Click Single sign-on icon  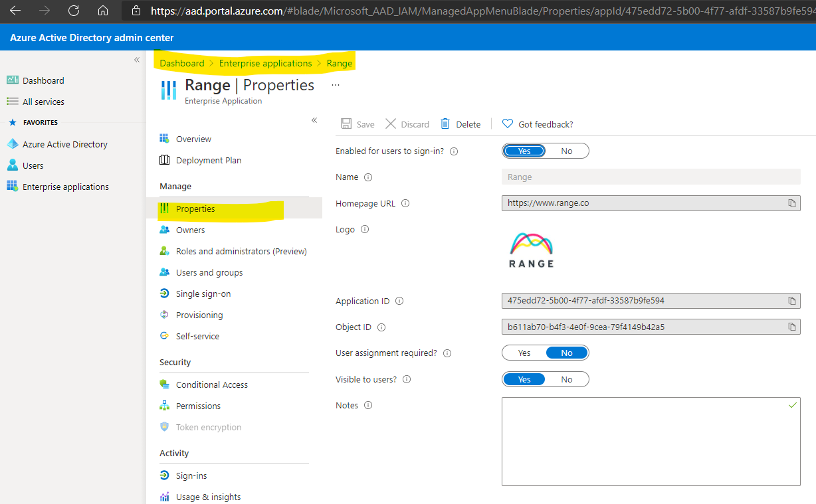[165, 294]
